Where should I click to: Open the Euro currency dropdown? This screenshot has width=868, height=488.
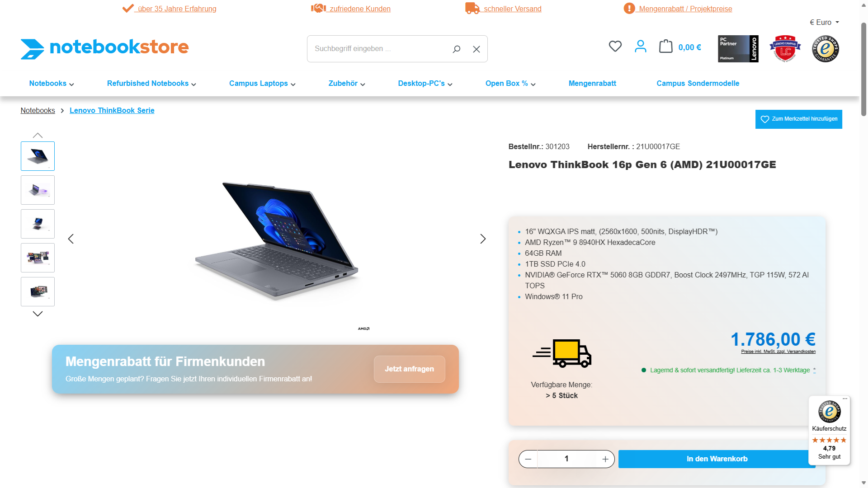coord(824,22)
